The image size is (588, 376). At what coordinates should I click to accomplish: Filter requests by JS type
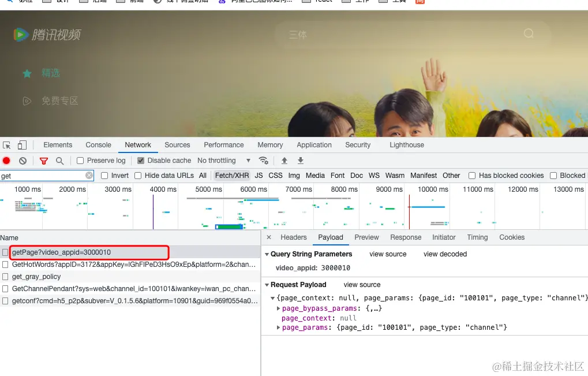point(259,175)
